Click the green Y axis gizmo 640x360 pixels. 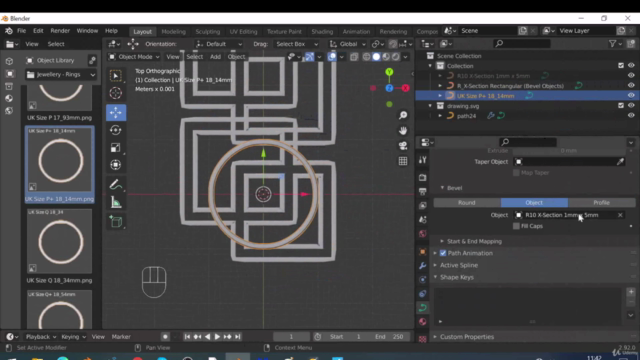coord(389,72)
